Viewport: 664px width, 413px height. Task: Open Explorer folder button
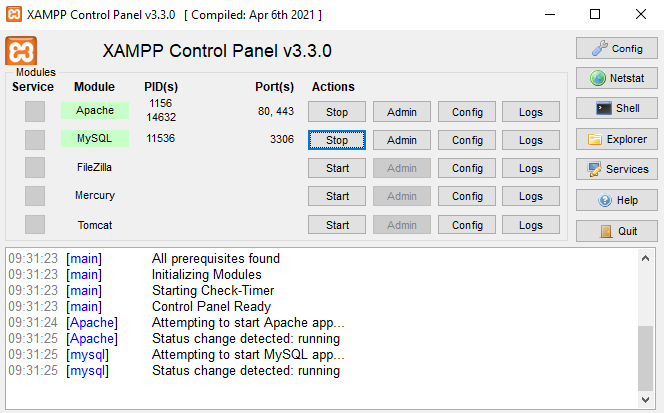[x=615, y=139]
